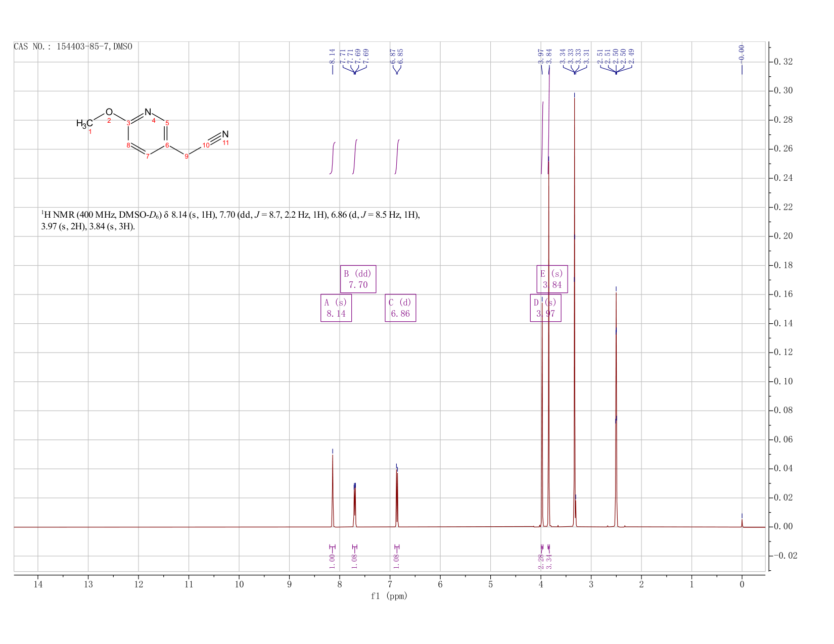
Task: Click the peak label 8.14 at top
Action: point(332,56)
